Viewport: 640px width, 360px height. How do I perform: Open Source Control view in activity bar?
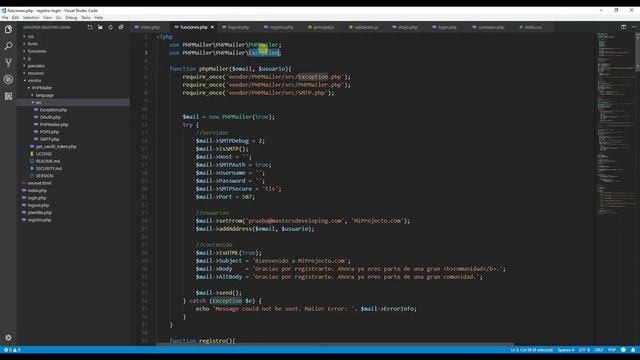point(8,62)
